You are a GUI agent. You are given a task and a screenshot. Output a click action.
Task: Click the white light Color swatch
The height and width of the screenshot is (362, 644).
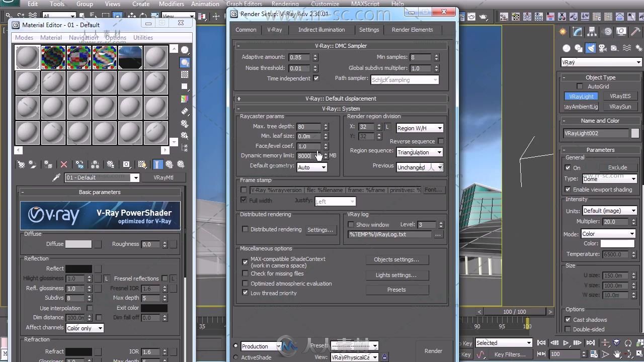pyautogui.click(x=617, y=244)
